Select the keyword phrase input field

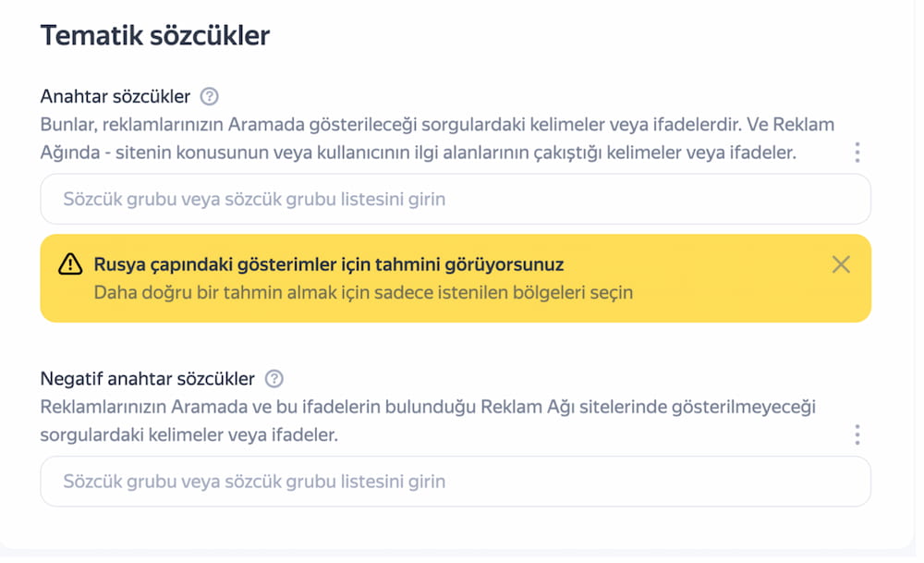pyautogui.click(x=456, y=199)
